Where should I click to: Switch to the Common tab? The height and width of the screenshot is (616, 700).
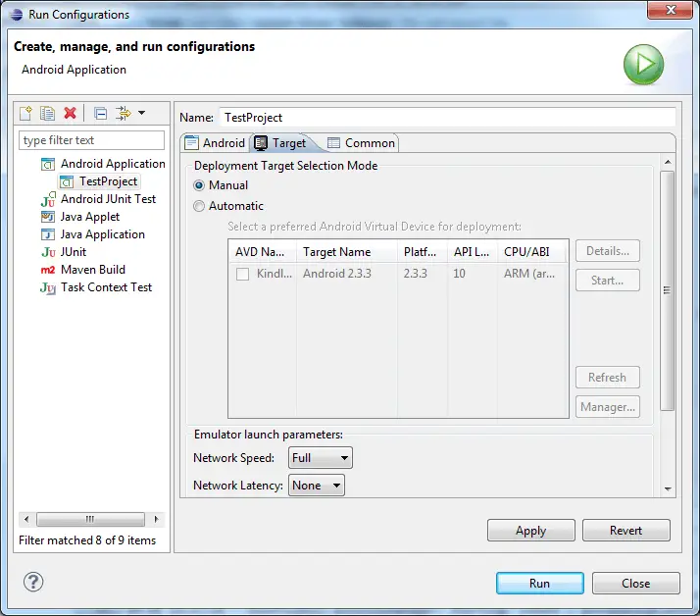361,143
